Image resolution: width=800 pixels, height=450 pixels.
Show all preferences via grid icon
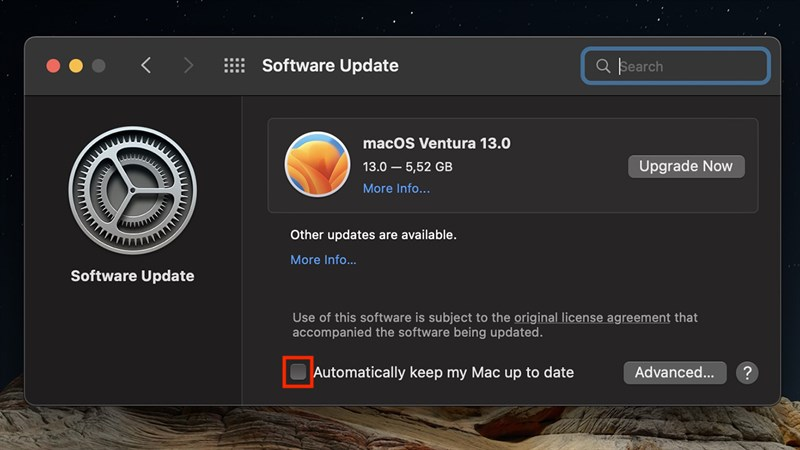(x=234, y=65)
